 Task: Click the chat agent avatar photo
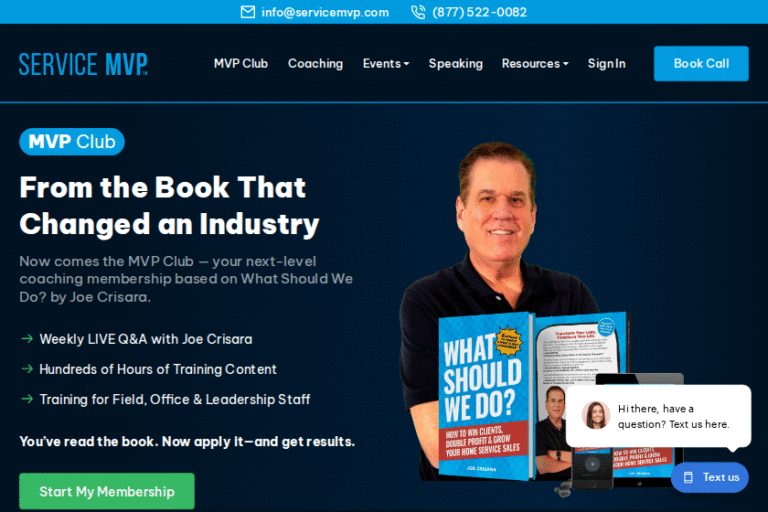click(596, 415)
